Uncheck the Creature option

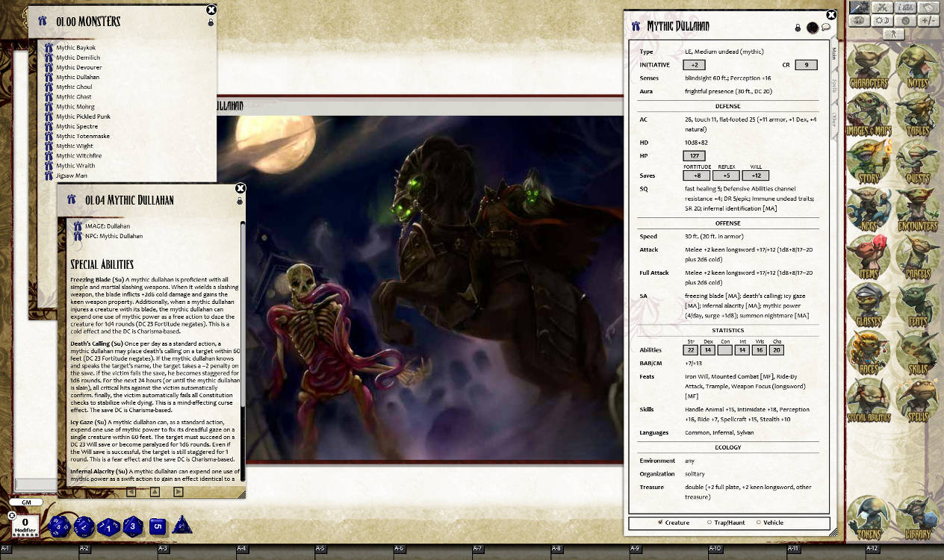[660, 522]
